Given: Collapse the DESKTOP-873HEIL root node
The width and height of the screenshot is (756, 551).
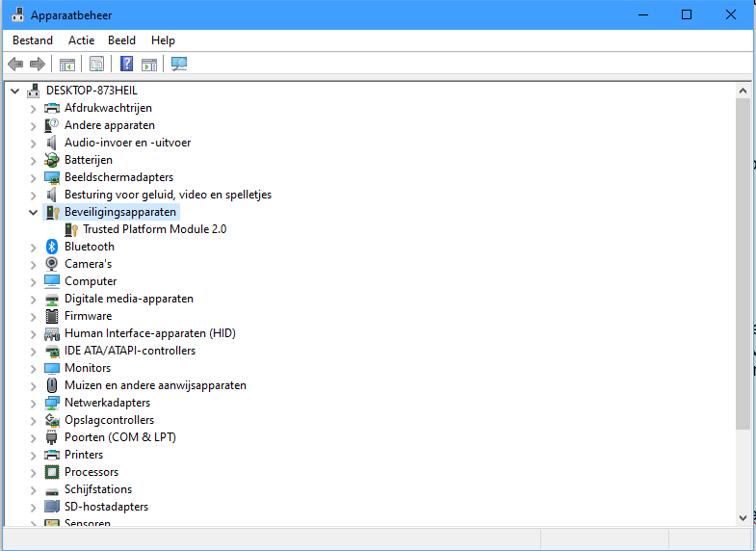Looking at the screenshot, I should [14, 91].
